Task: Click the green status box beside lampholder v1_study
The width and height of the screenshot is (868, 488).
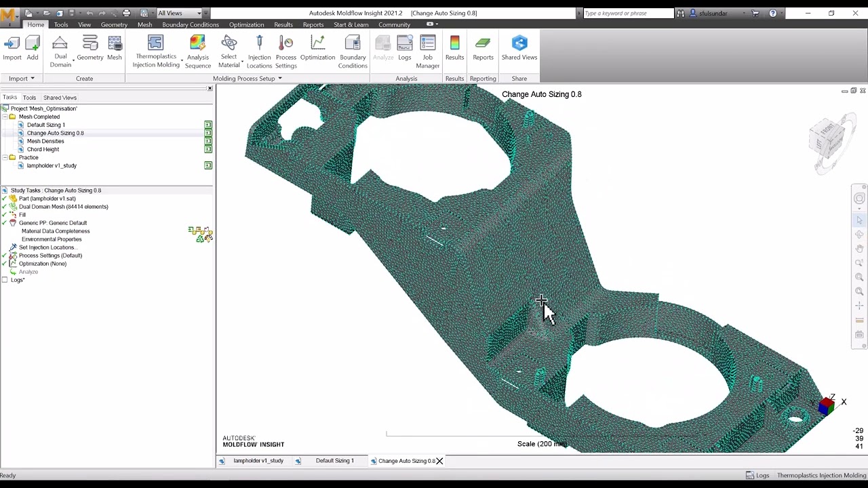Action: click(208, 165)
